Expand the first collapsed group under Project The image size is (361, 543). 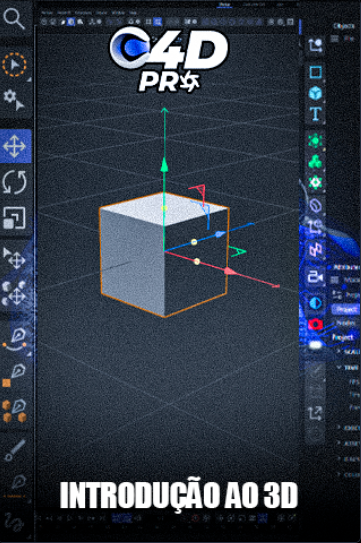click(340, 351)
